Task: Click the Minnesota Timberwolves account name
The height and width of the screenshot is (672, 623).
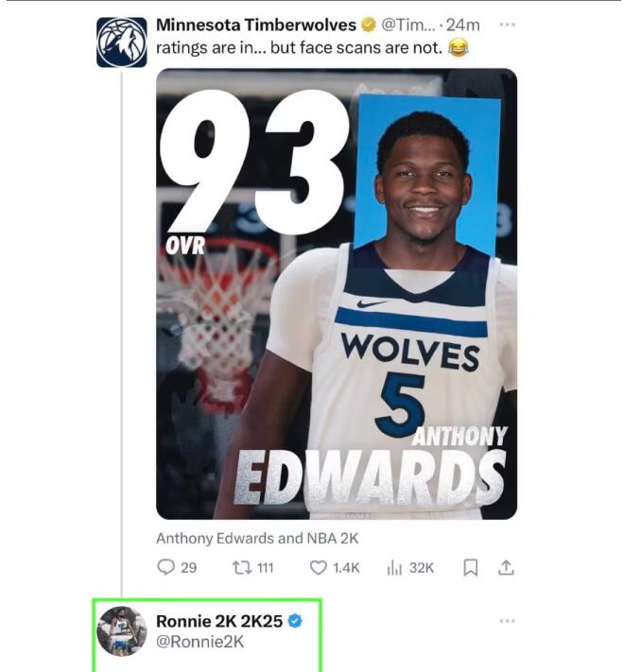Action: tap(256, 25)
